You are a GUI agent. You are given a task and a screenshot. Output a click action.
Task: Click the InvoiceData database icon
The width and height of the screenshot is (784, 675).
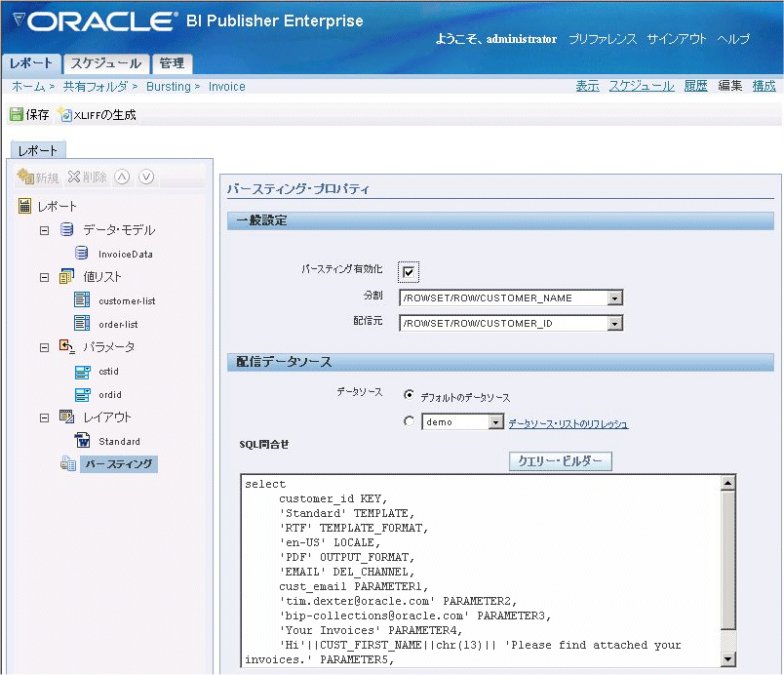(82, 253)
